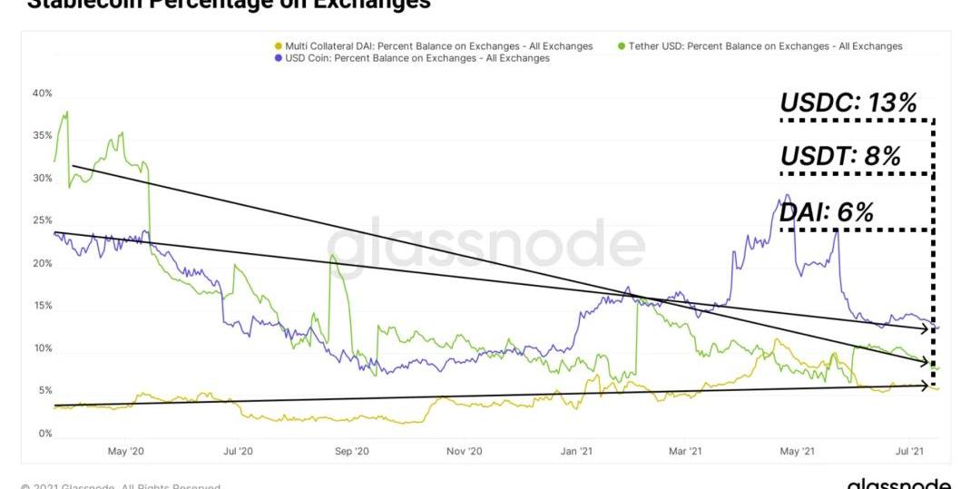
Task: Click the 40% y-axis label
Action: click(42, 93)
